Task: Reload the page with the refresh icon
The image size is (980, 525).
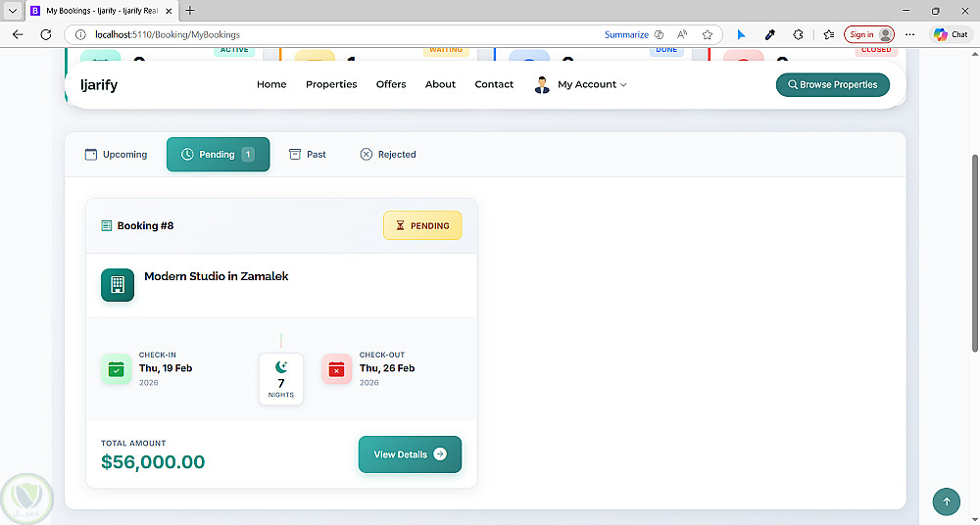Action: (46, 35)
